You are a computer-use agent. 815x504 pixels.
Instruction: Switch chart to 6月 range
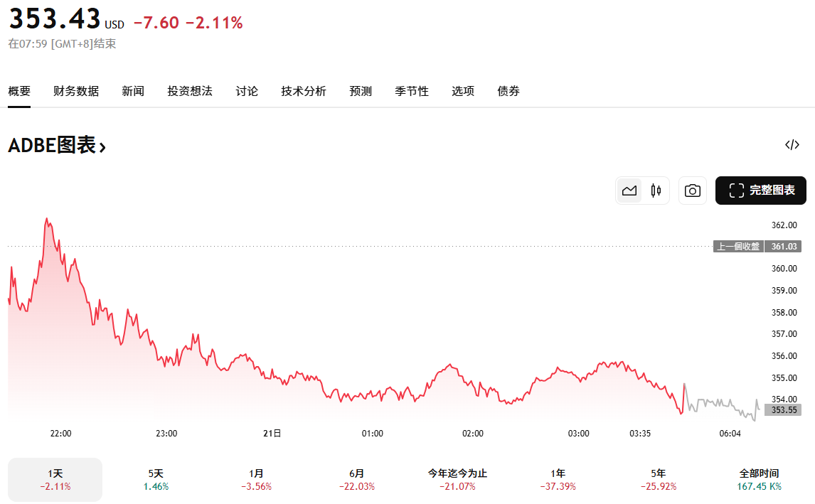click(357, 480)
